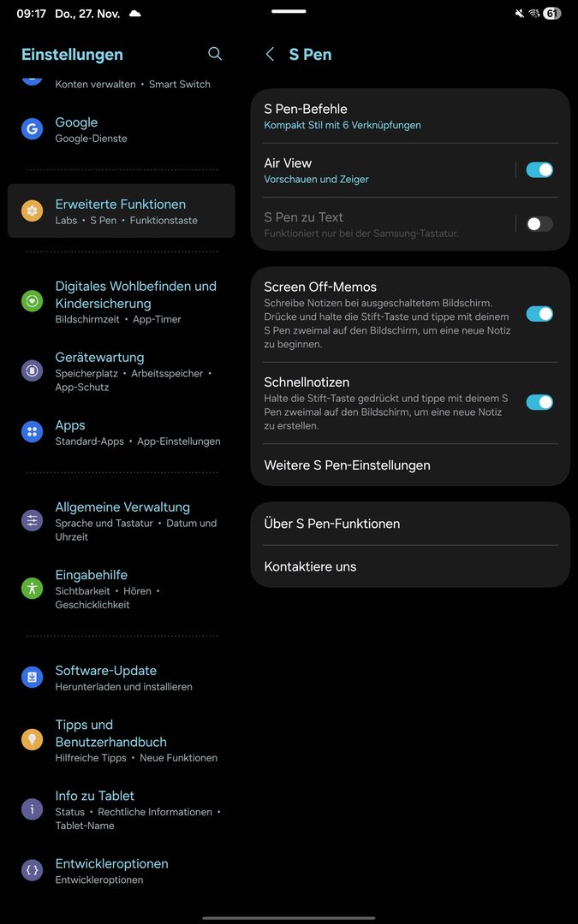Tap the Eingabehilfe accessibility icon
This screenshot has width=578, height=924.
[x=32, y=588]
